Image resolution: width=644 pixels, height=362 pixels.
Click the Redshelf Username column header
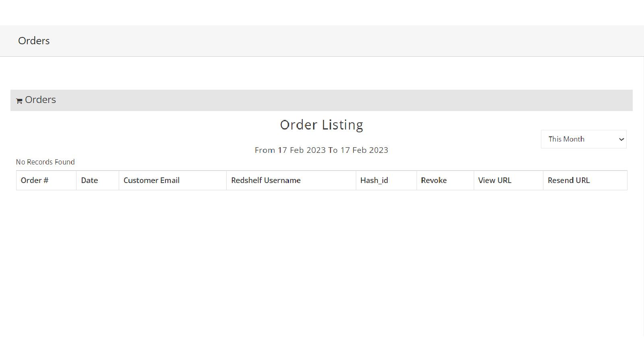(x=291, y=180)
